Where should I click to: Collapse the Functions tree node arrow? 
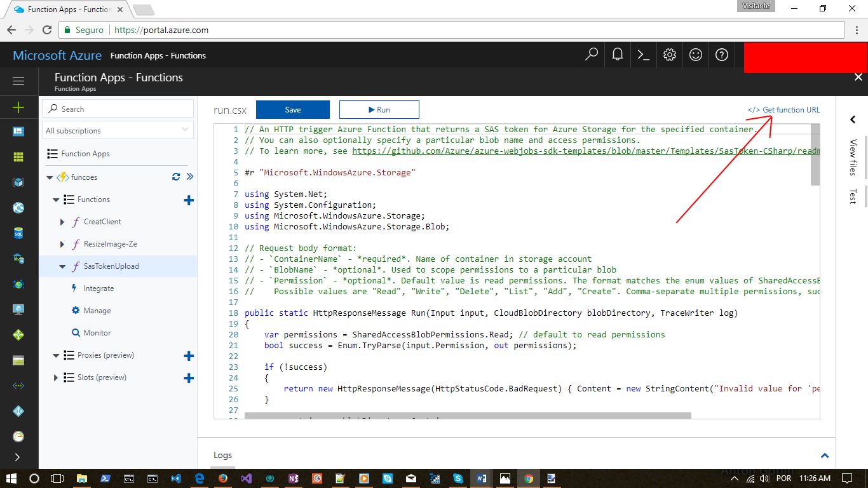[56, 200]
